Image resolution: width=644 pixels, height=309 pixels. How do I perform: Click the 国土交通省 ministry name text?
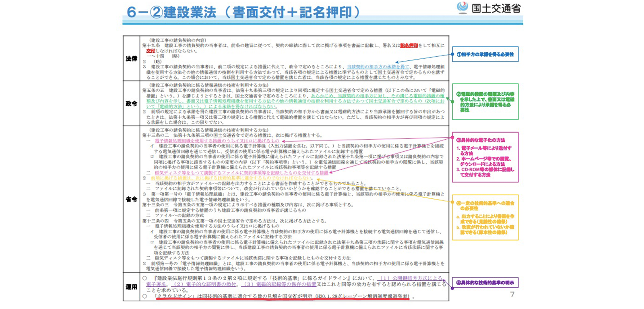coord(496,8)
